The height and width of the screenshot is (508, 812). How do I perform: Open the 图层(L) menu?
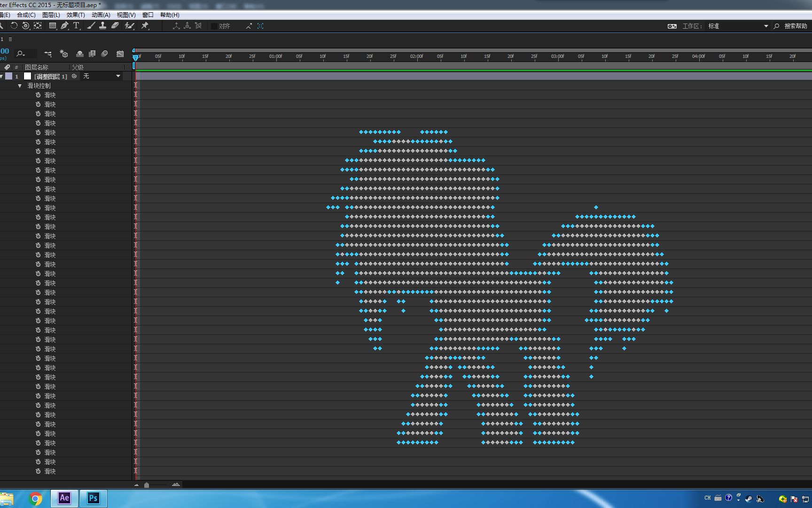(x=51, y=15)
